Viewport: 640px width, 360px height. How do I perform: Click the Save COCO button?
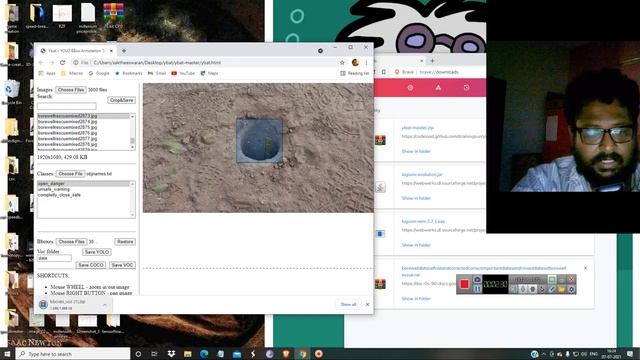[91, 265]
